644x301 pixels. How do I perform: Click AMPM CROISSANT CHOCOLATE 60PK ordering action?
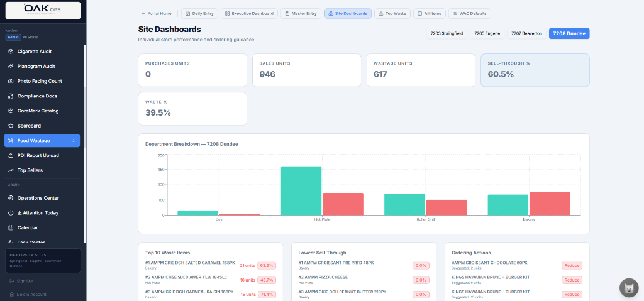pyautogui.click(x=489, y=263)
